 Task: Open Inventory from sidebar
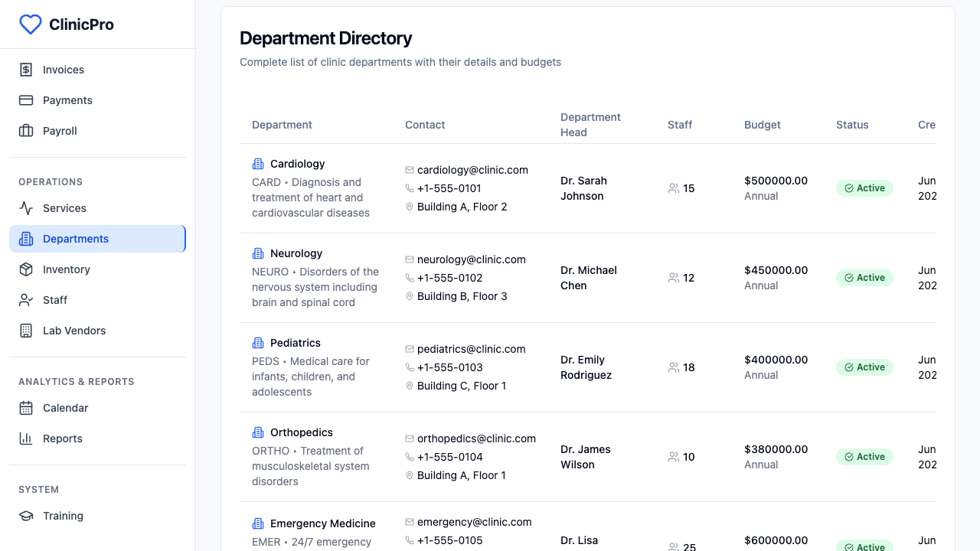[x=97, y=269]
